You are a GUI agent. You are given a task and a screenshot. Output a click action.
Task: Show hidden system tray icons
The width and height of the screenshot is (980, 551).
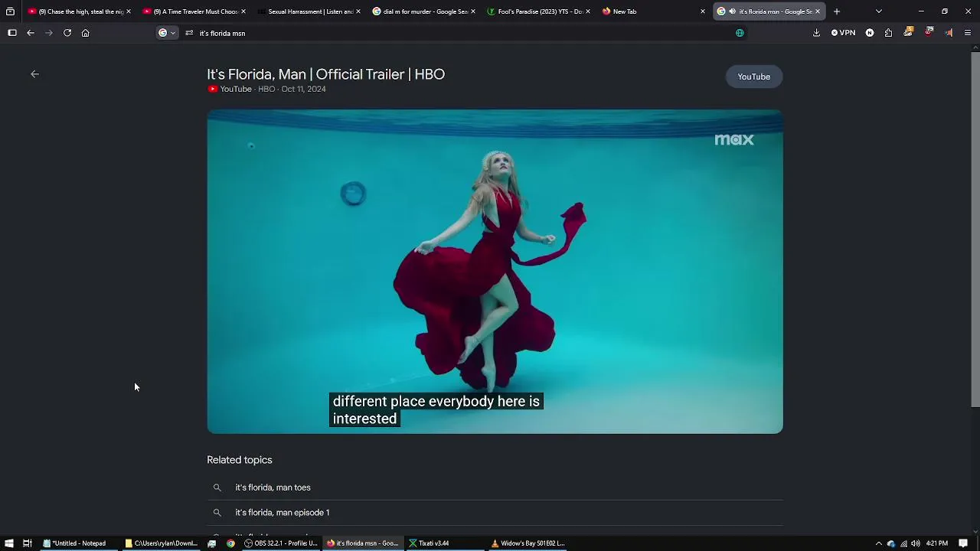pos(878,543)
